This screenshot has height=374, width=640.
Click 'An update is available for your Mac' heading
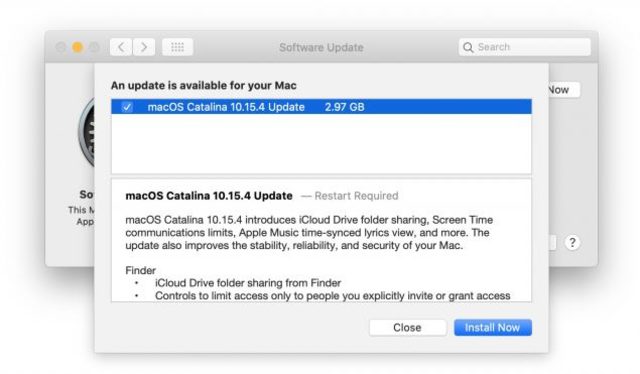[204, 86]
